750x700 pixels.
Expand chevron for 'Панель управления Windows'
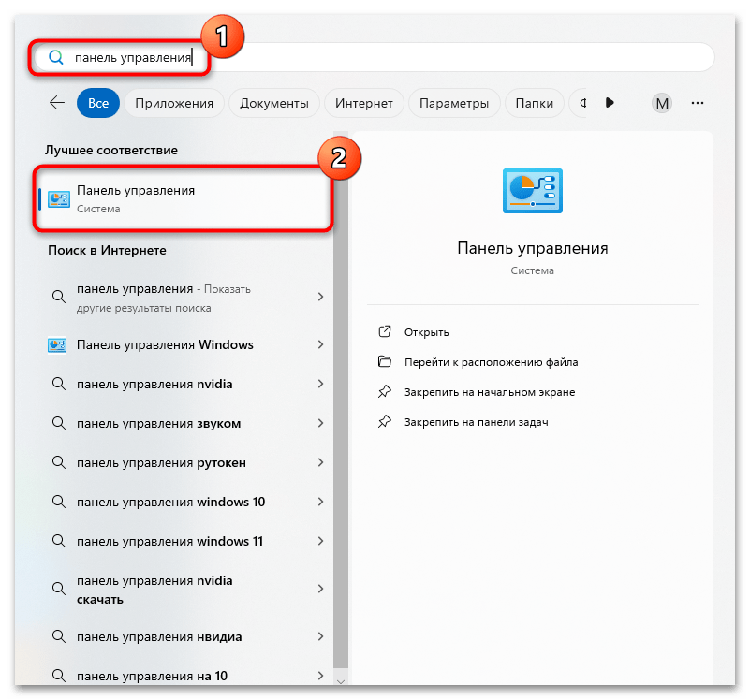tap(320, 344)
